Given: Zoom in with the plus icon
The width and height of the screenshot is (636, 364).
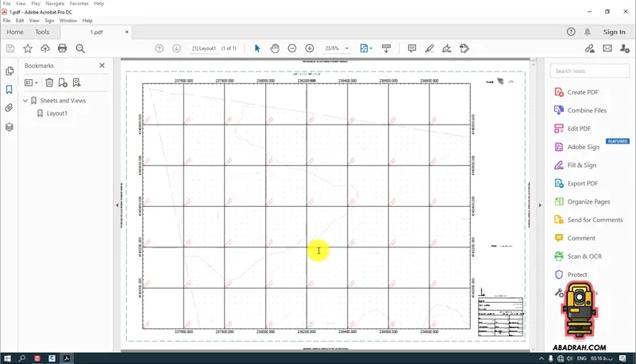Looking at the screenshot, I should tap(310, 48).
